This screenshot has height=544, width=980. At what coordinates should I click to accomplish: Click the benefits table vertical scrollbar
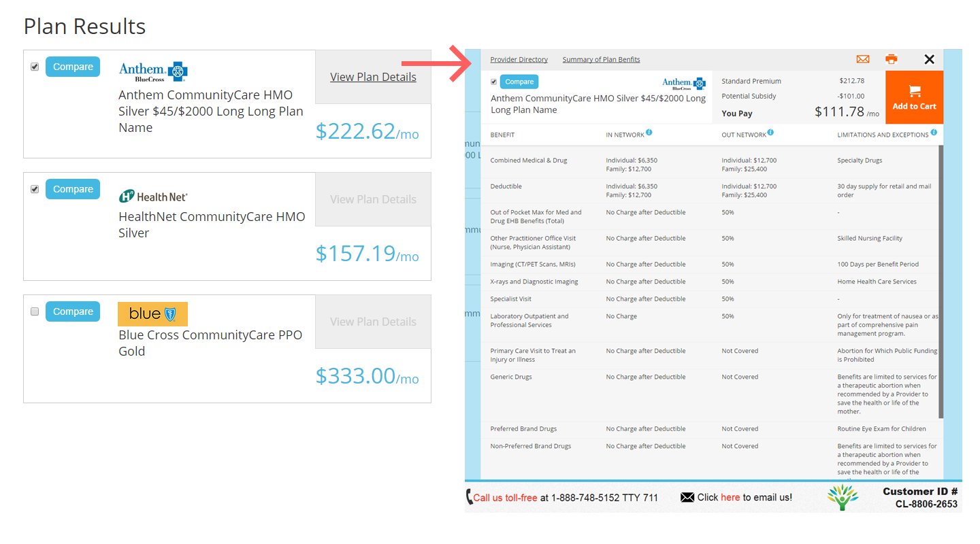click(x=941, y=281)
